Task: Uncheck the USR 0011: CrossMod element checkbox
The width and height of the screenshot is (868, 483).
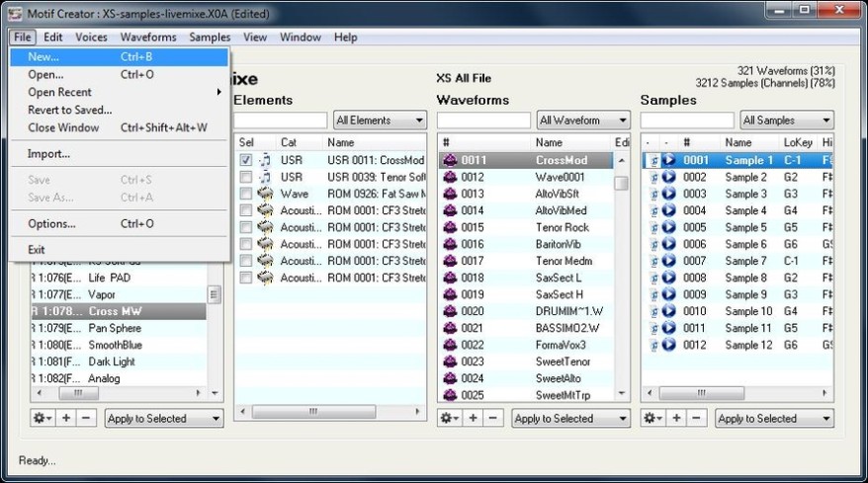Action: (246, 160)
